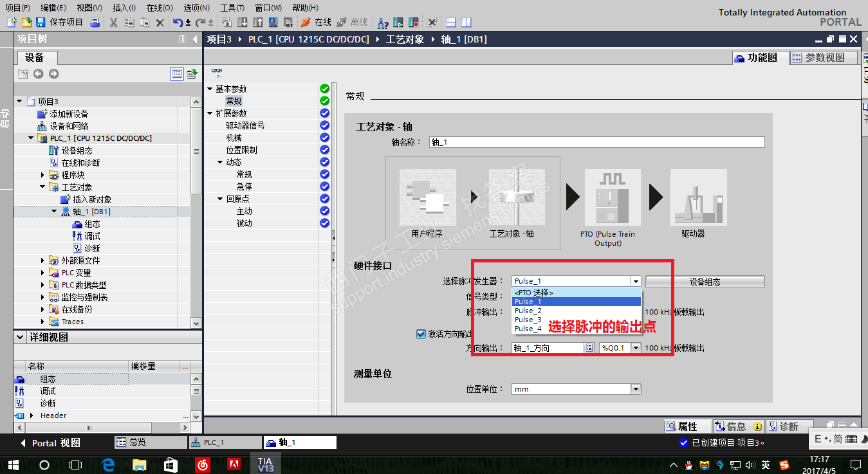Expand the 程序块 tree node
This screenshot has width=868, height=474.
pyautogui.click(x=42, y=175)
